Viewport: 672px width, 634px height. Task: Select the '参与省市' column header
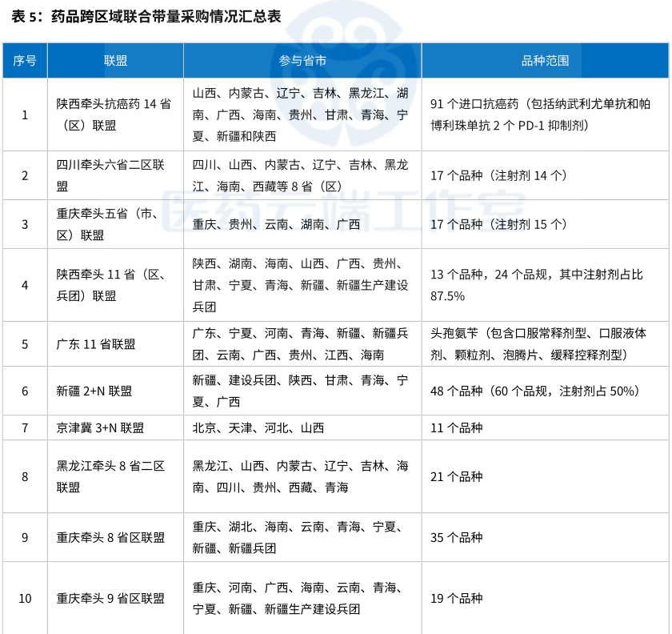302,61
